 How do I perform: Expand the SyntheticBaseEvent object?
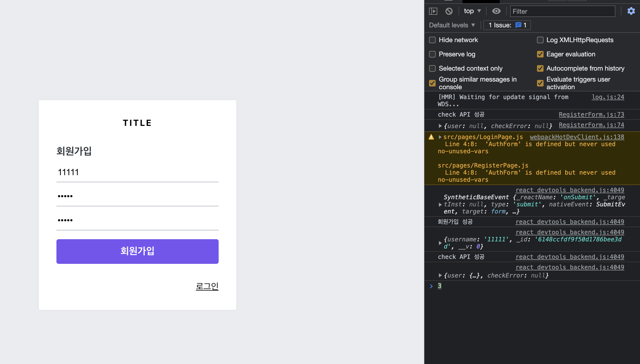[440, 204]
